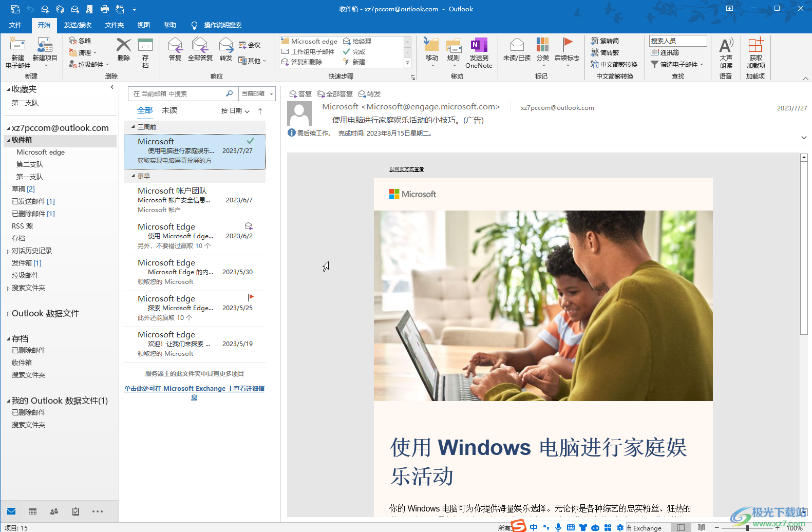Send message to OneNote
812x532 pixels.
pos(479,53)
